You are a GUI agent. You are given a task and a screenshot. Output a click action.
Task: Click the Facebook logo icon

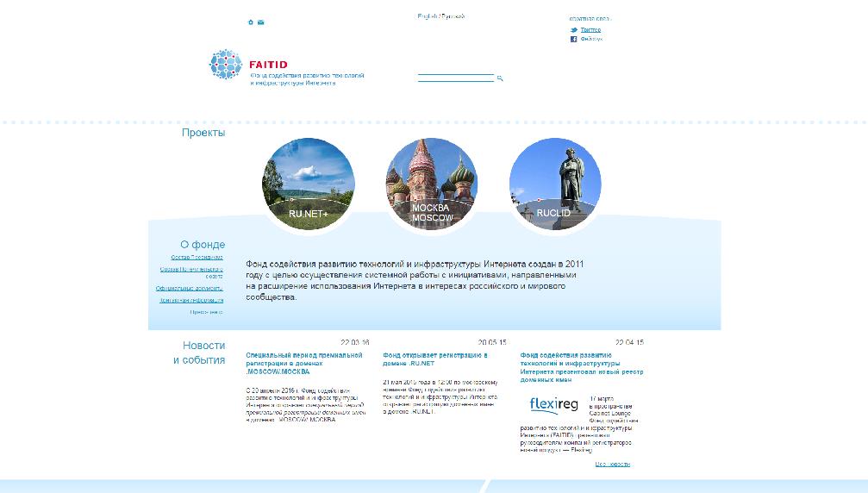pyautogui.click(x=573, y=40)
